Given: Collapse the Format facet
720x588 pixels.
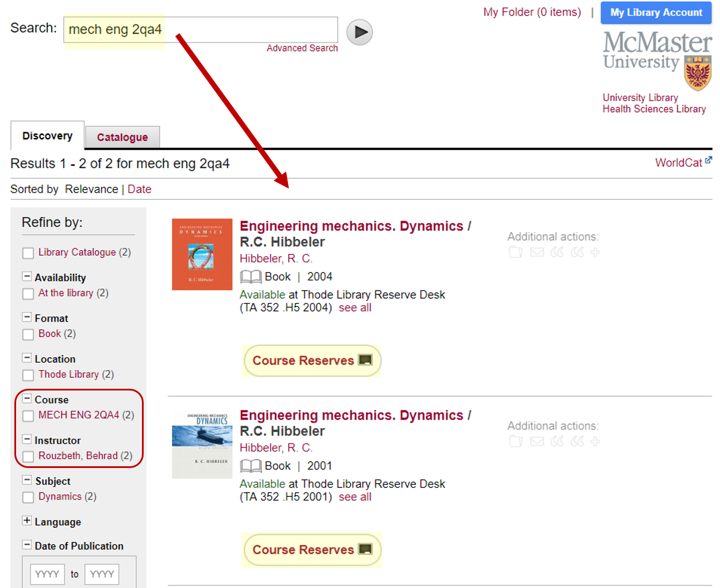Looking at the screenshot, I should (26, 317).
